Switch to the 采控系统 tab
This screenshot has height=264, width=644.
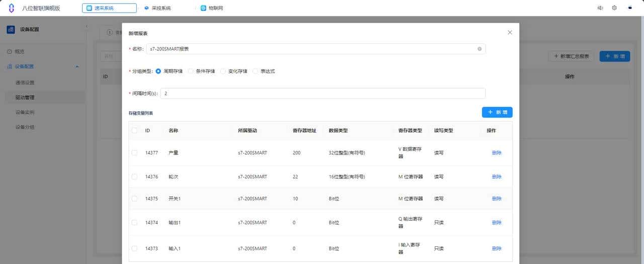[157, 8]
